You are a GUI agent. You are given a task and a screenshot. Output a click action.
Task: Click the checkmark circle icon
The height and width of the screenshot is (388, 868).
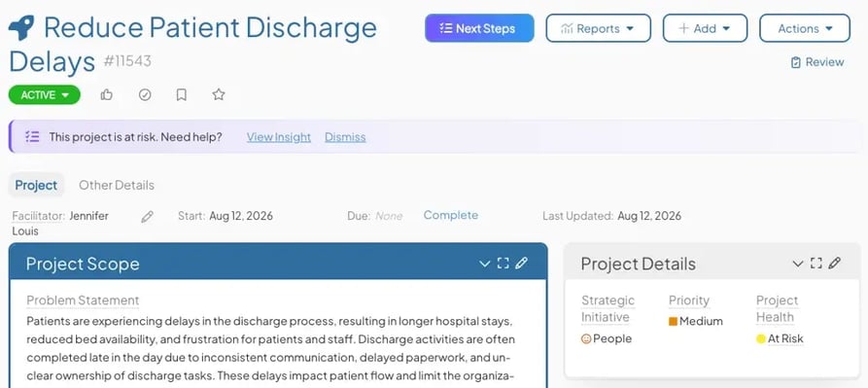pyautogui.click(x=145, y=94)
